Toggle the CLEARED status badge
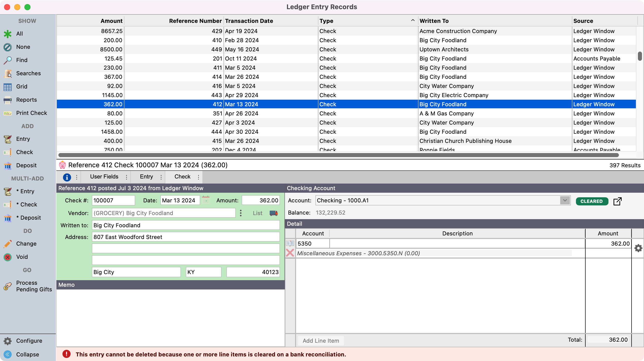Screen dimensions: 644x361 [592, 201]
